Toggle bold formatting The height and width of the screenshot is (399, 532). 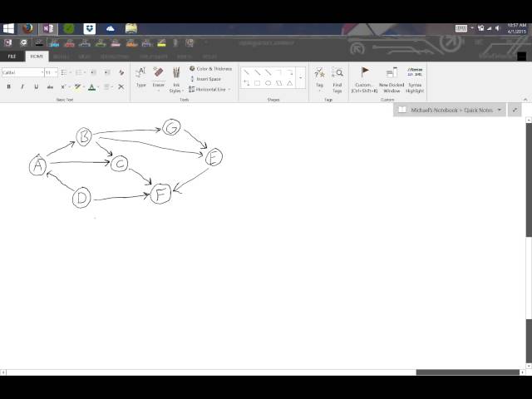pyautogui.click(x=9, y=86)
